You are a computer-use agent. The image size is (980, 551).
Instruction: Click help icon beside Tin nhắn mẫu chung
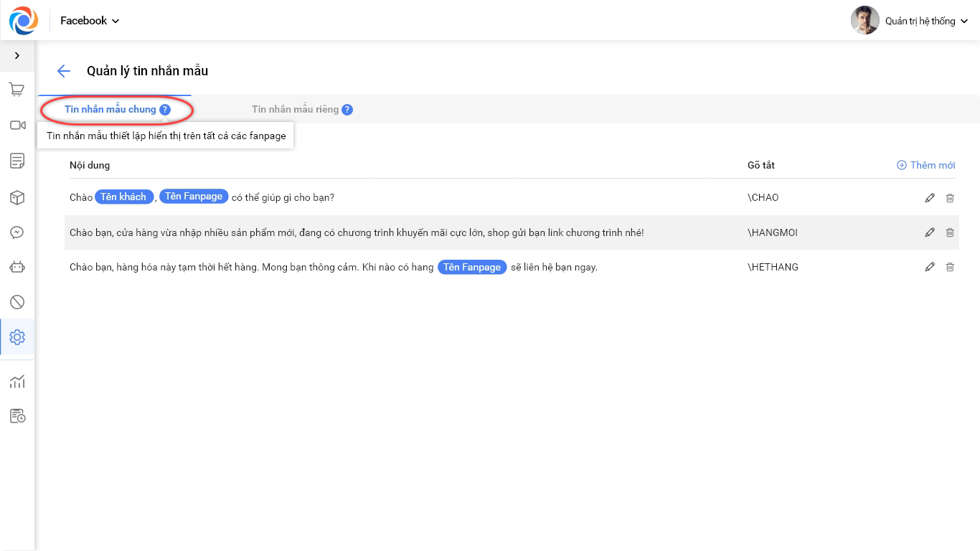(165, 110)
